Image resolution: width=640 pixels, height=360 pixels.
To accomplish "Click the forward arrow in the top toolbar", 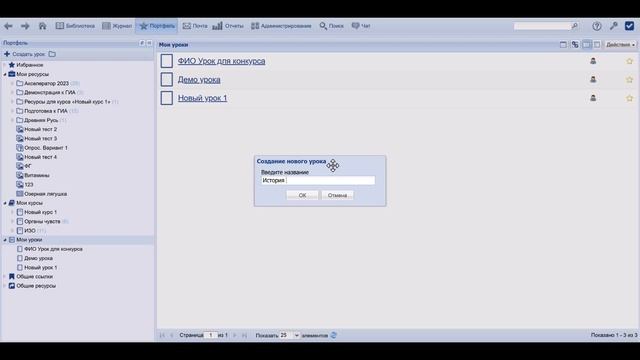I will (x=25, y=26).
